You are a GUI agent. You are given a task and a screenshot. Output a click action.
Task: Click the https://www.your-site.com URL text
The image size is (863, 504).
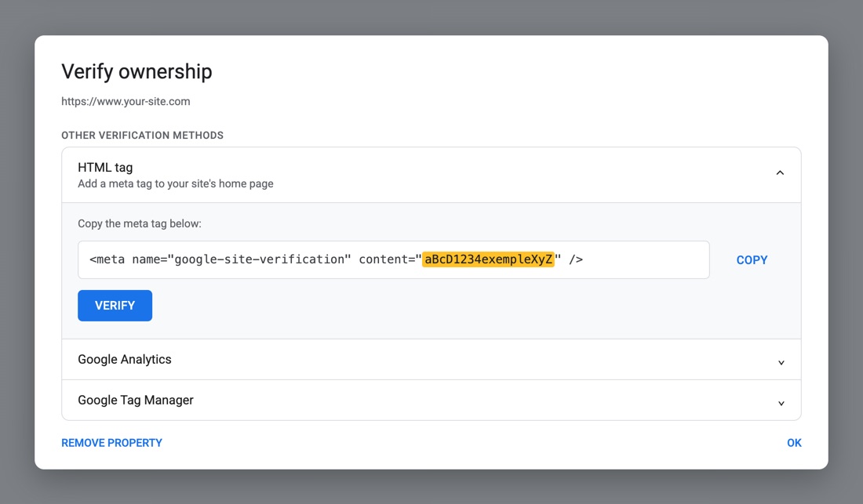pyautogui.click(x=126, y=101)
